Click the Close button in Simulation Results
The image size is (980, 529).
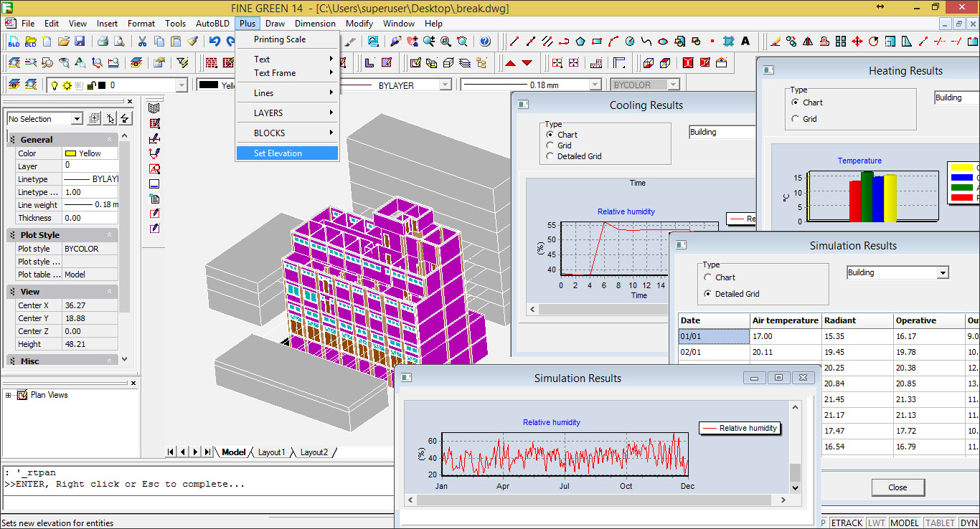[897, 487]
